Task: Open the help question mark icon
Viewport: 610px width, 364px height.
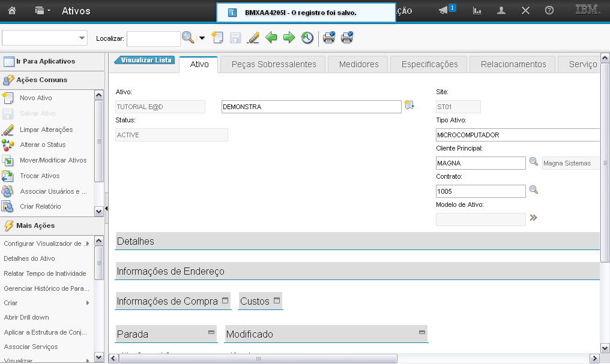Action: [549, 11]
